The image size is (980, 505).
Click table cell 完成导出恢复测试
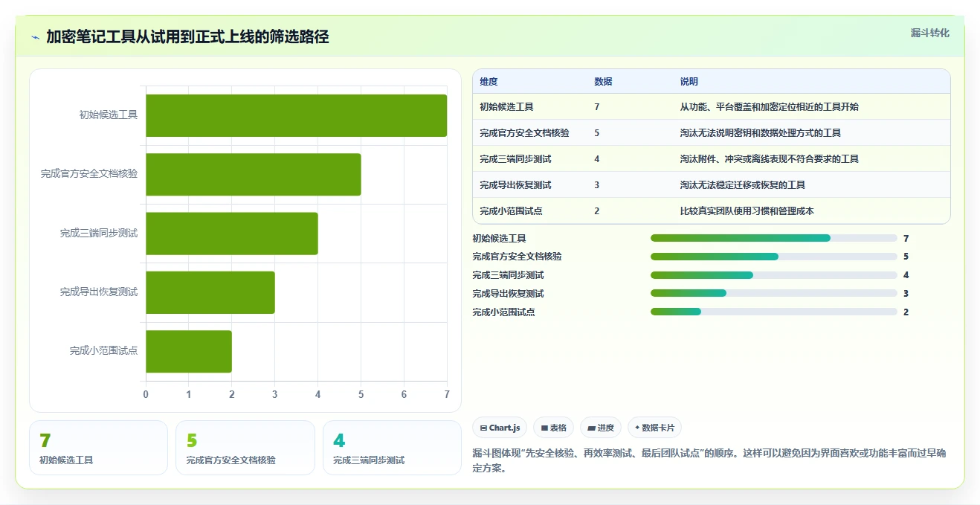[x=515, y=185]
